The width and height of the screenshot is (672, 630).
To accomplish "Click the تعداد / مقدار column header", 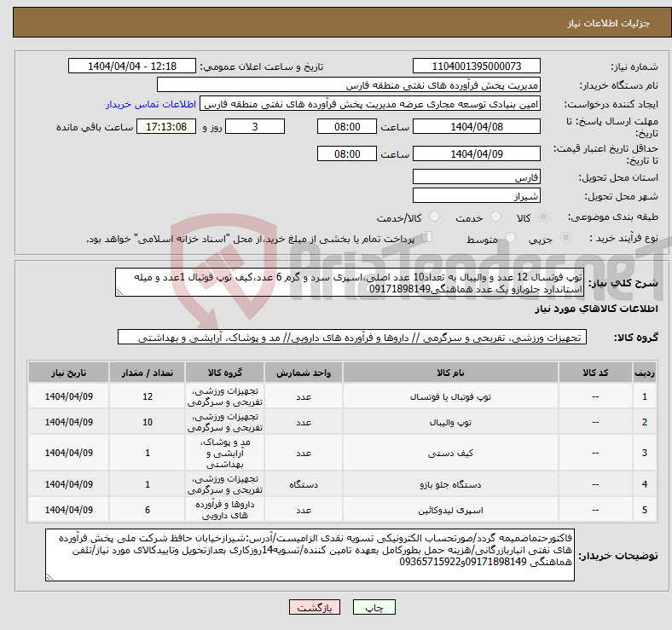I will (148, 373).
